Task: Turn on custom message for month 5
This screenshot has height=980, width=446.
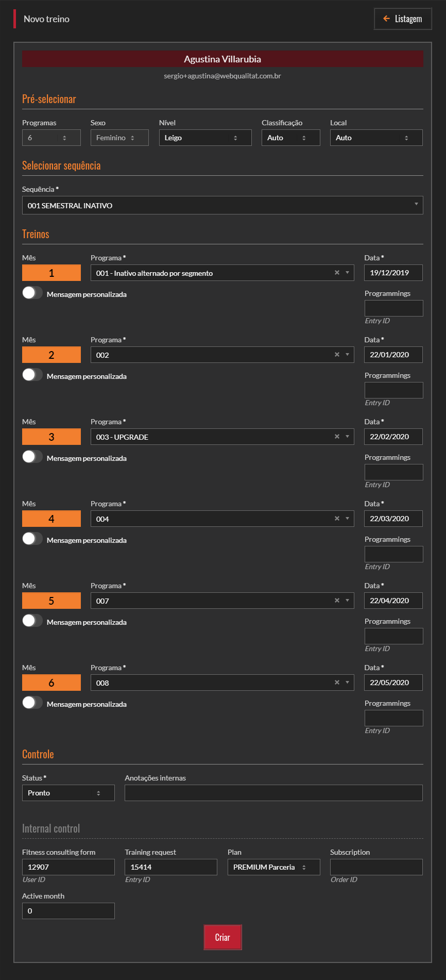Action: click(x=32, y=621)
